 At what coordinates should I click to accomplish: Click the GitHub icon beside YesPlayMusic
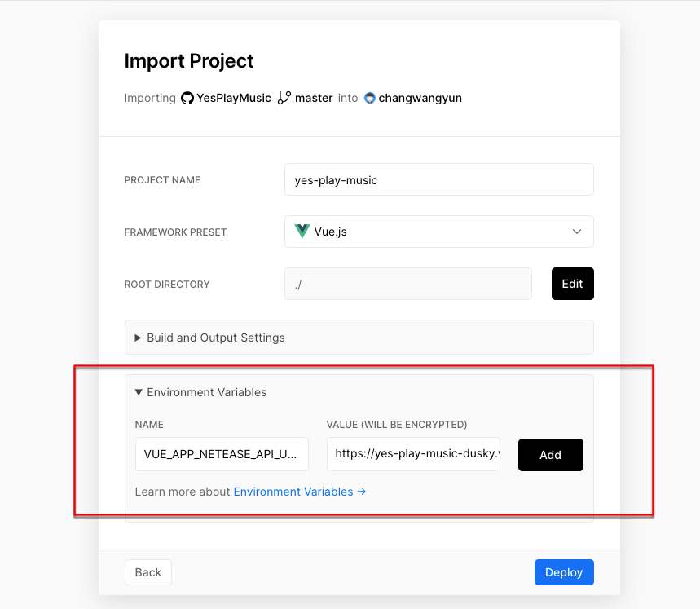click(187, 98)
